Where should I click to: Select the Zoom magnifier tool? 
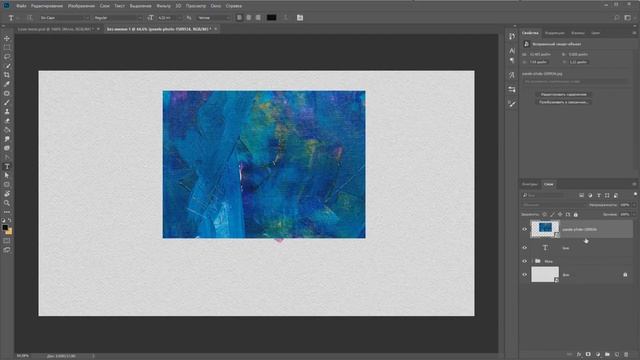coord(7,203)
